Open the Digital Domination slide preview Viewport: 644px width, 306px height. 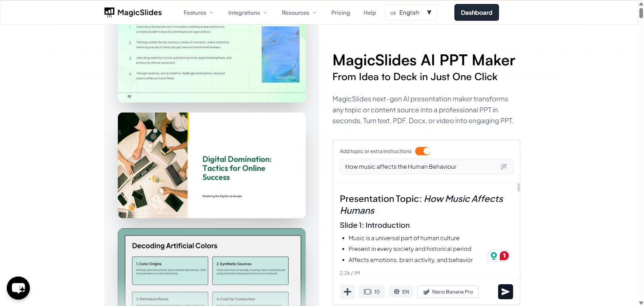212,165
